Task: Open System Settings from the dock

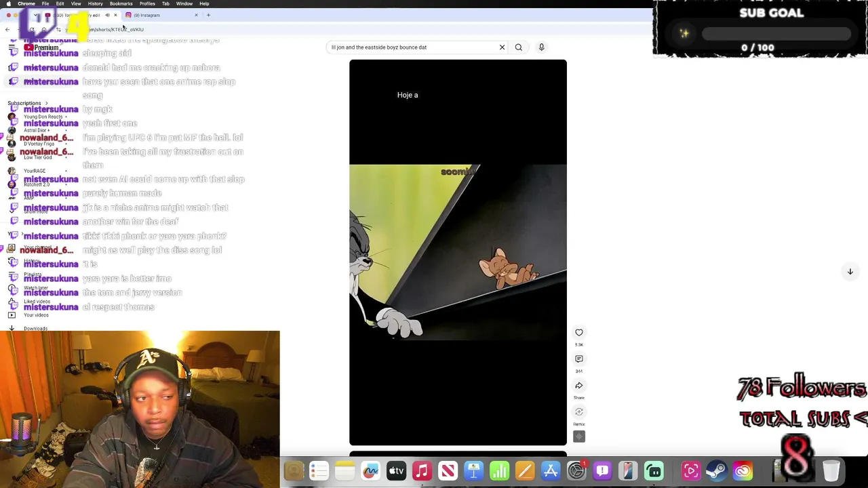Action: [576, 471]
